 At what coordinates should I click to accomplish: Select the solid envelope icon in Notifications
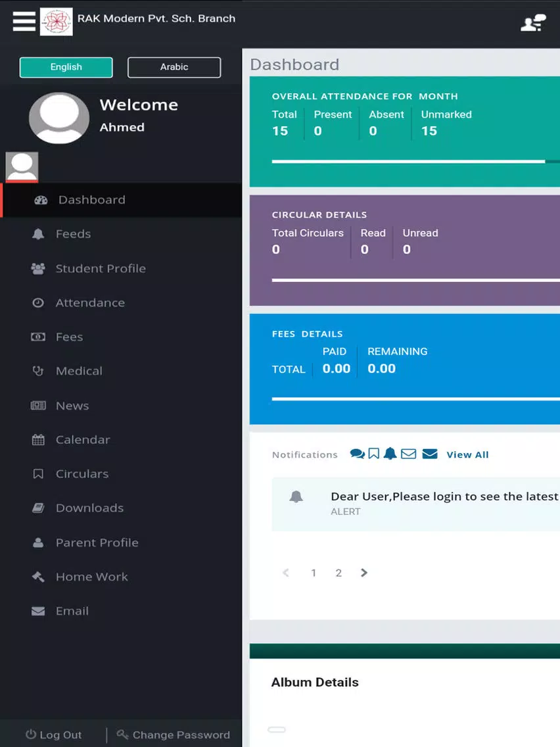point(429,454)
